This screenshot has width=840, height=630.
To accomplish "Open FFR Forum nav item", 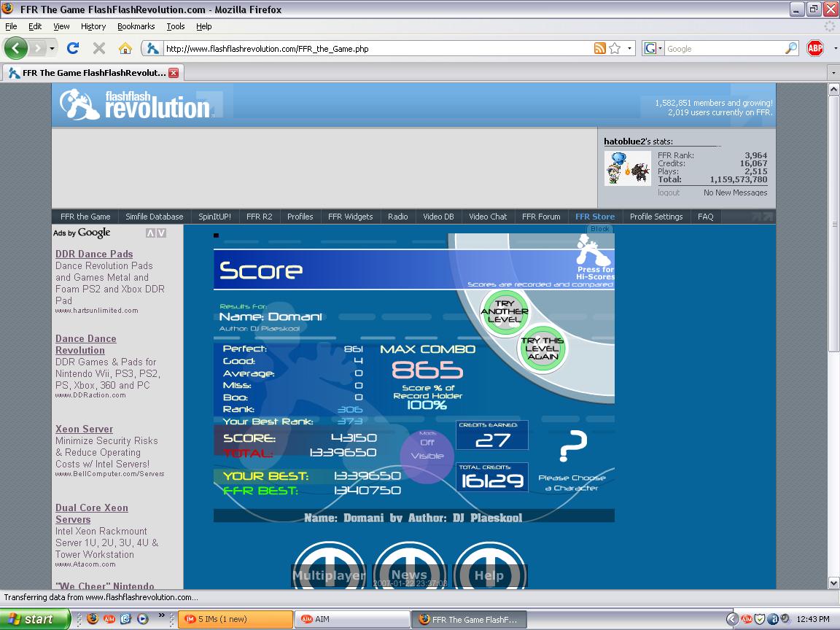I will pyautogui.click(x=541, y=217).
